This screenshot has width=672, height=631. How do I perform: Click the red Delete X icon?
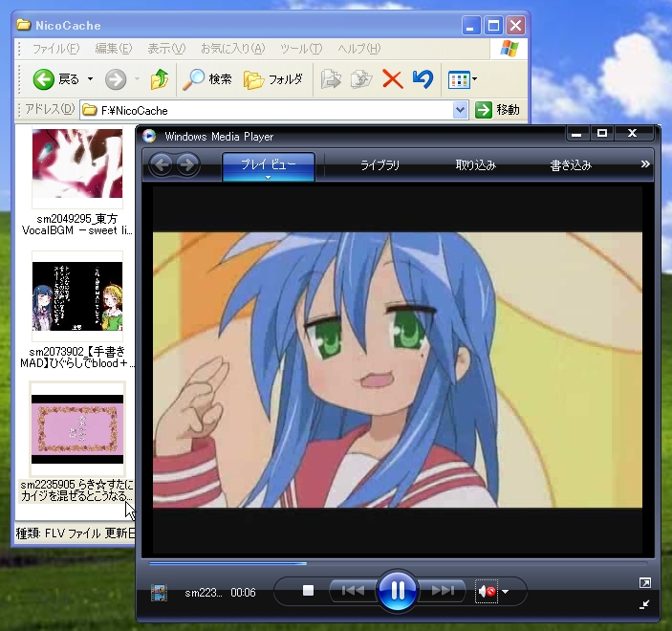[x=393, y=79]
